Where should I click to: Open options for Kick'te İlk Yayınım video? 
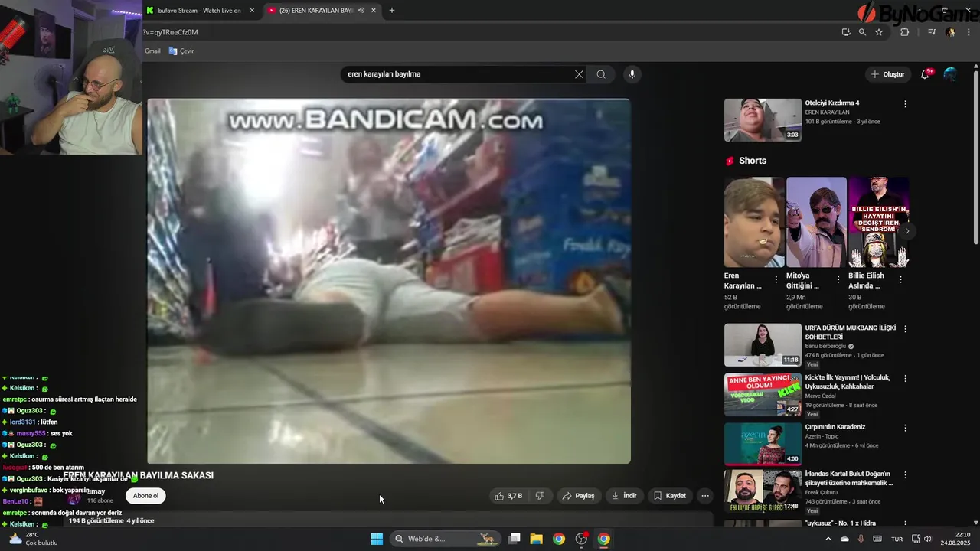[905, 379]
